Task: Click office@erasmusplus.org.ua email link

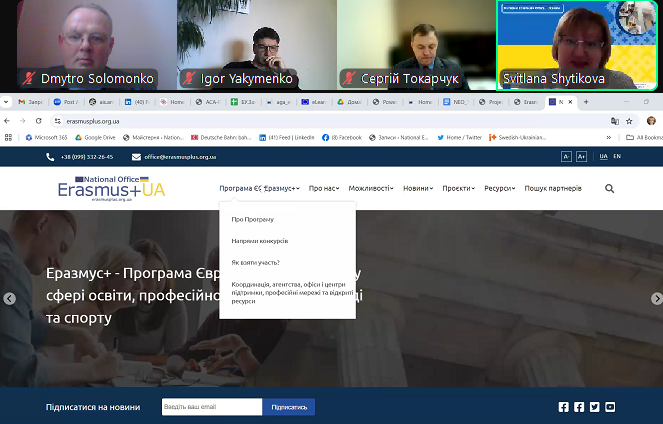Action: click(180, 157)
